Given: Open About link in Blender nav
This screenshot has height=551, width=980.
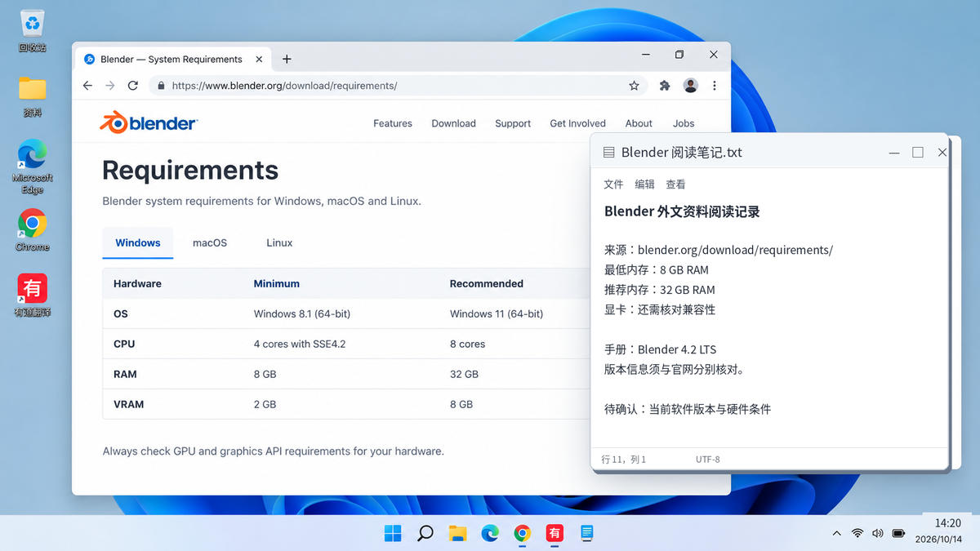Looking at the screenshot, I should [639, 123].
